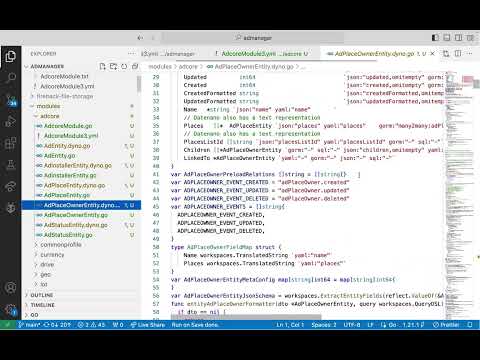The image size is (480, 360).
Task: Click the New File icon in Explorer header
Action: tap(102, 66)
